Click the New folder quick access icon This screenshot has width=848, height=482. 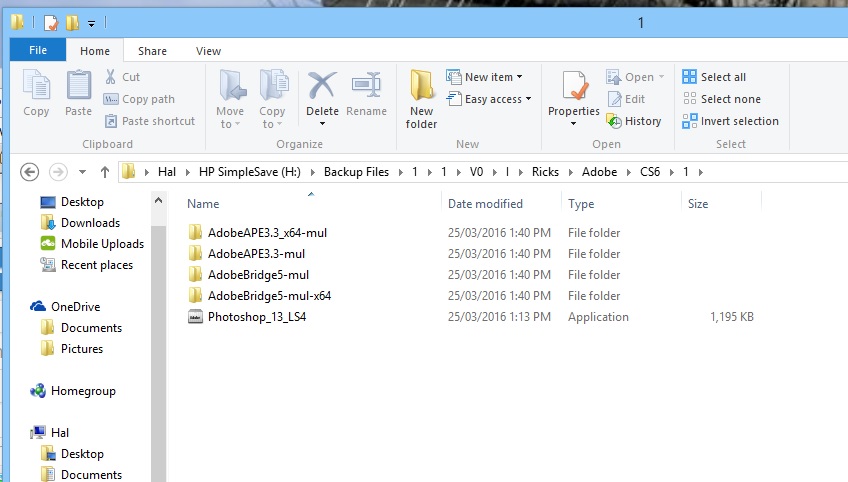[x=72, y=23]
